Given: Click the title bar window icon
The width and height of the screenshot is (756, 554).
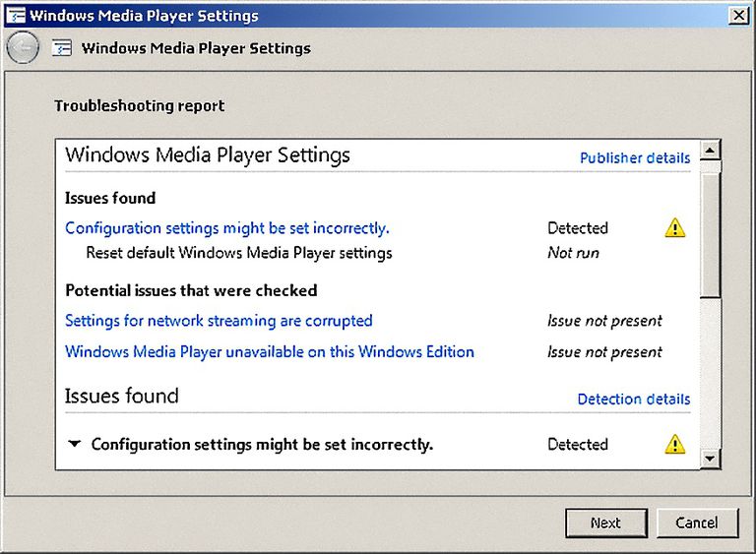Looking at the screenshot, I should 16,16.
